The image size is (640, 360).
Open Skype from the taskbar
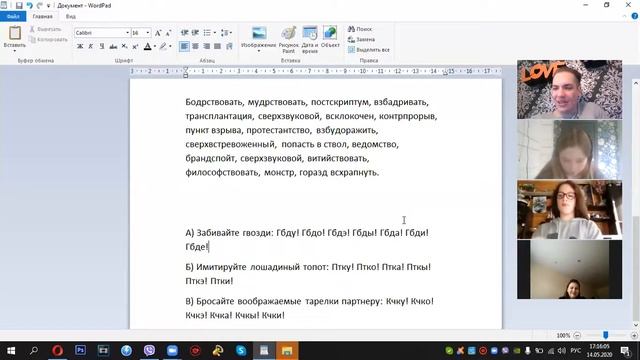(241, 351)
